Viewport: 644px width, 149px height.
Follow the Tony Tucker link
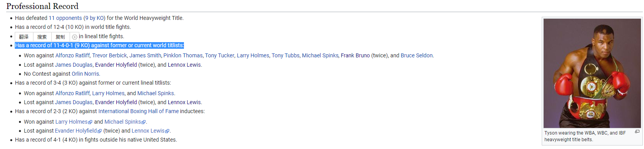(220, 55)
